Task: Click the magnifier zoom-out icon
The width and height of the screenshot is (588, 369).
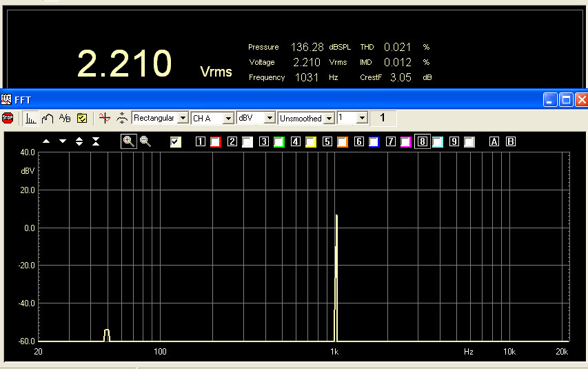Action: click(x=145, y=141)
